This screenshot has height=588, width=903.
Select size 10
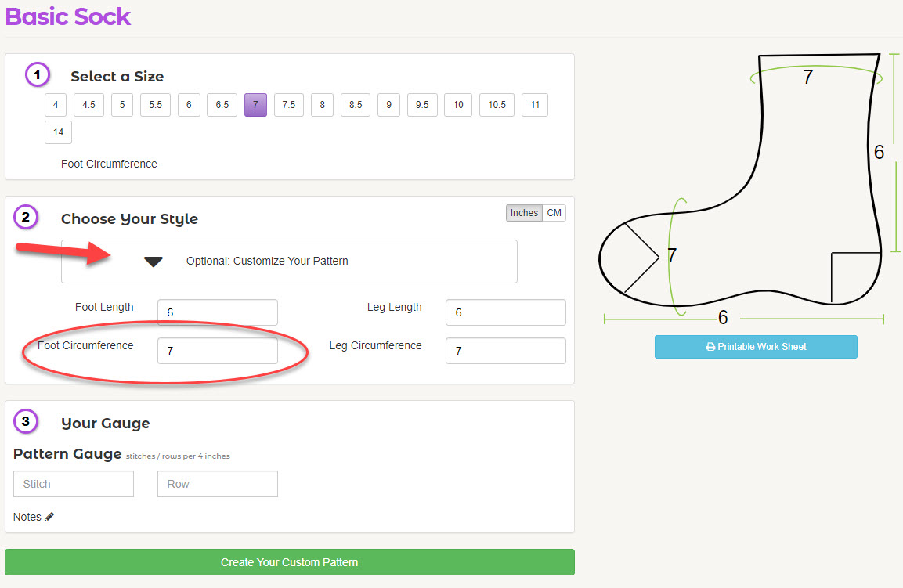point(458,105)
